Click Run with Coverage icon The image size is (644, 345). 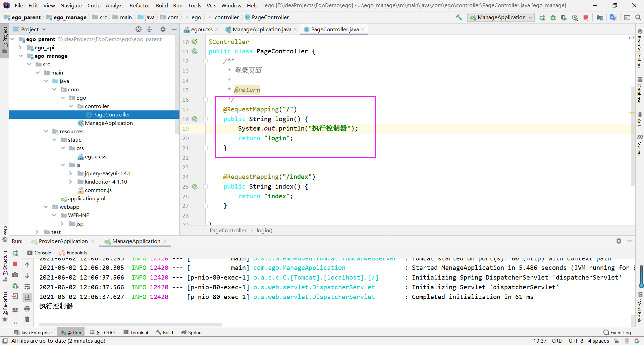(x=564, y=17)
